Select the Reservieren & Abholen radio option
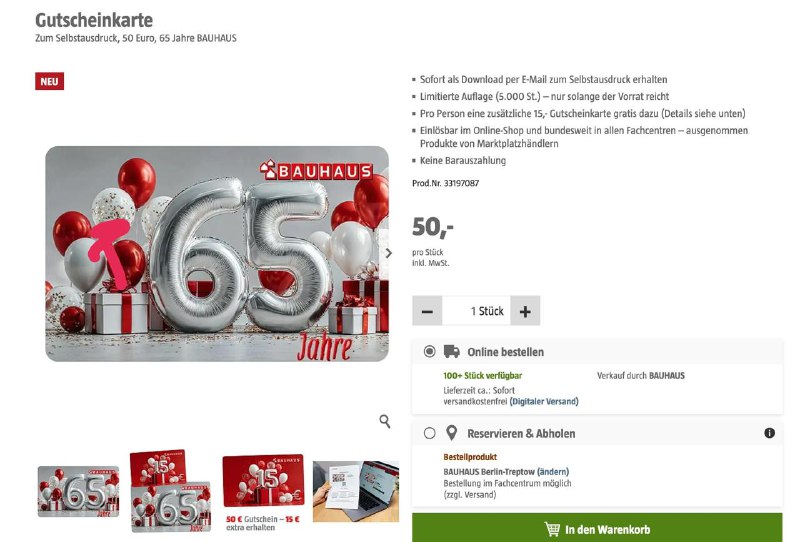This screenshot has height=542, width=800. point(430,433)
